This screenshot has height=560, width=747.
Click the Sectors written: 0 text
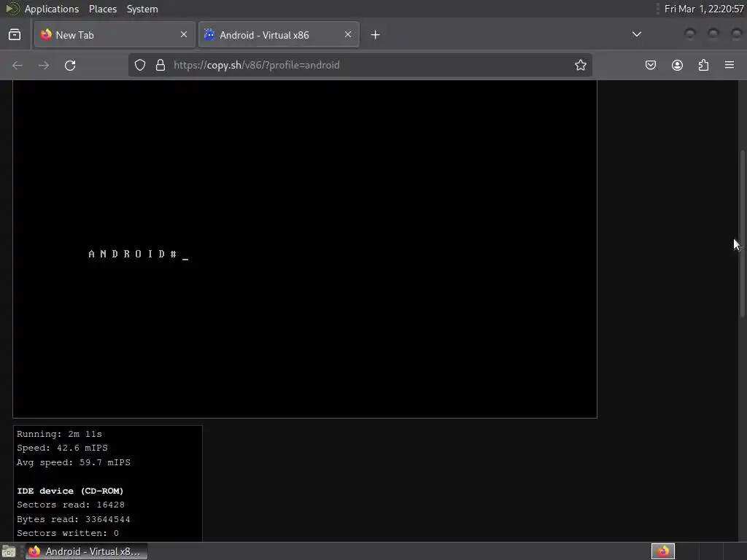tap(68, 533)
